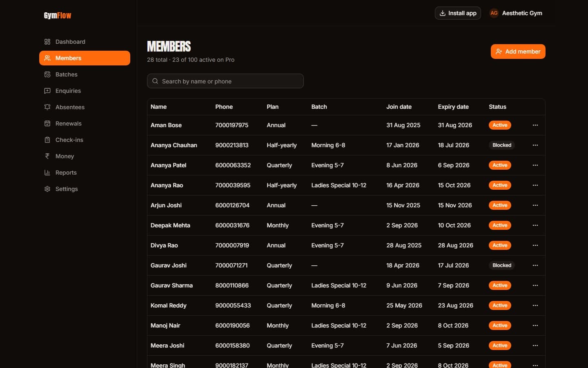Open row menu for Deepak Mehta

coord(535,225)
